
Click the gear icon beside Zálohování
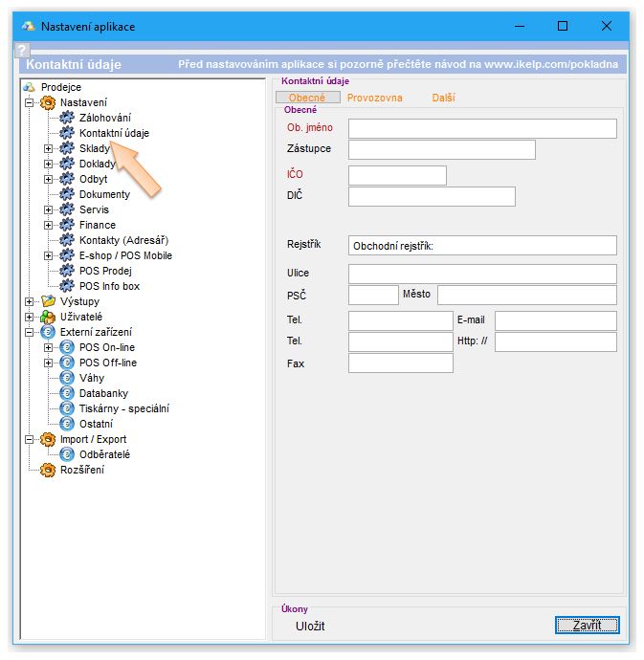(67, 118)
